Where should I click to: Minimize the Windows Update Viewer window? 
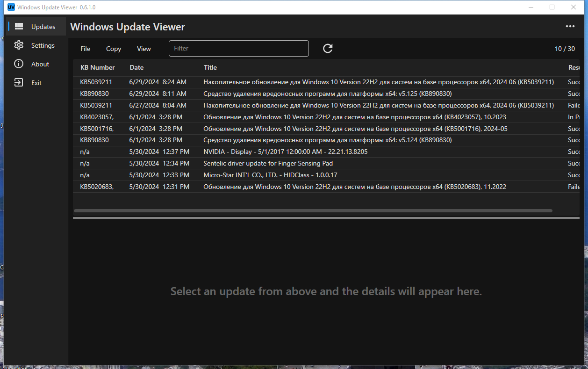(531, 7)
